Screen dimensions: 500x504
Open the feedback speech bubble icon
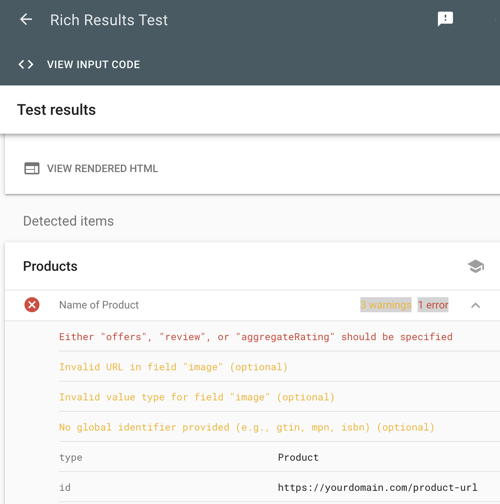[x=445, y=19]
